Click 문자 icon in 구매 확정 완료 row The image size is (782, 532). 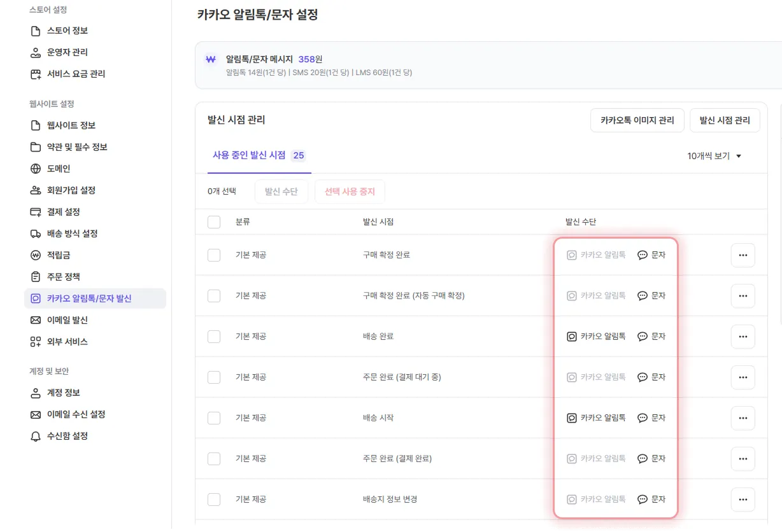(643, 255)
